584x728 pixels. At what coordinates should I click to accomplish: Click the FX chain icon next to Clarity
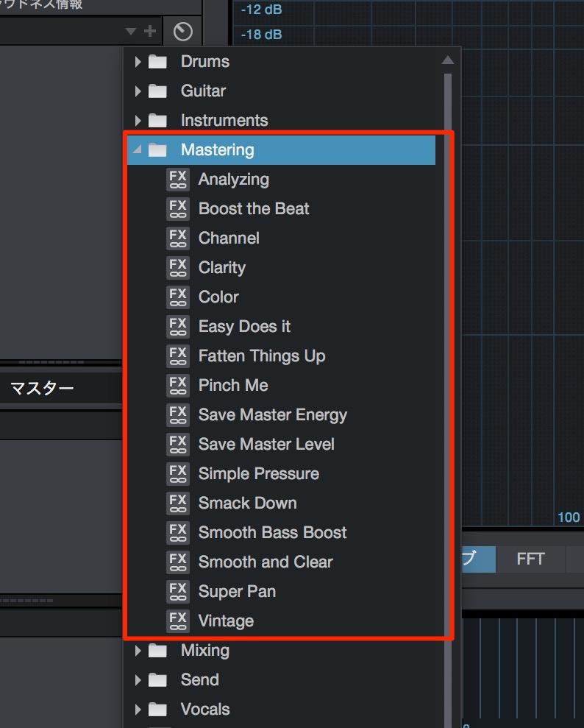[x=178, y=268]
